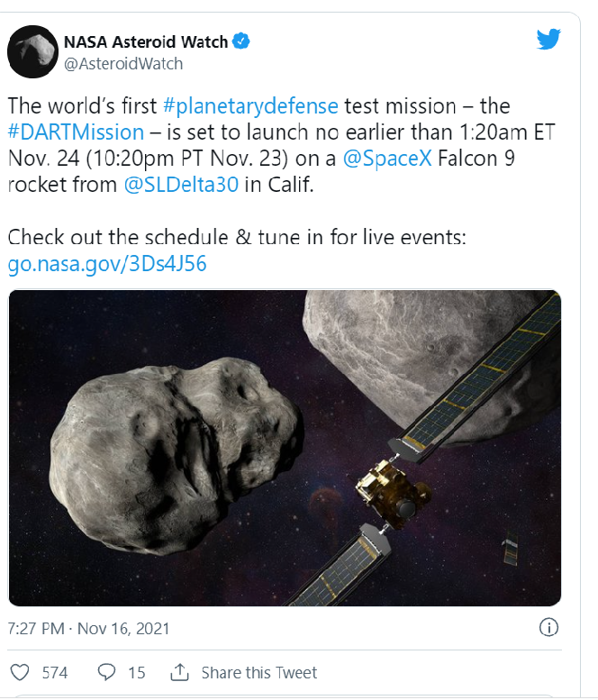Viewport: 598px width, 700px height.
Task: Open the #planetarydefense hashtag
Action: click(x=251, y=105)
